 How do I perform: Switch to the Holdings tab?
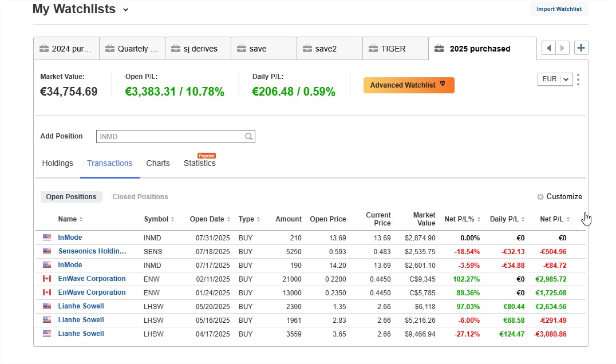(x=57, y=163)
